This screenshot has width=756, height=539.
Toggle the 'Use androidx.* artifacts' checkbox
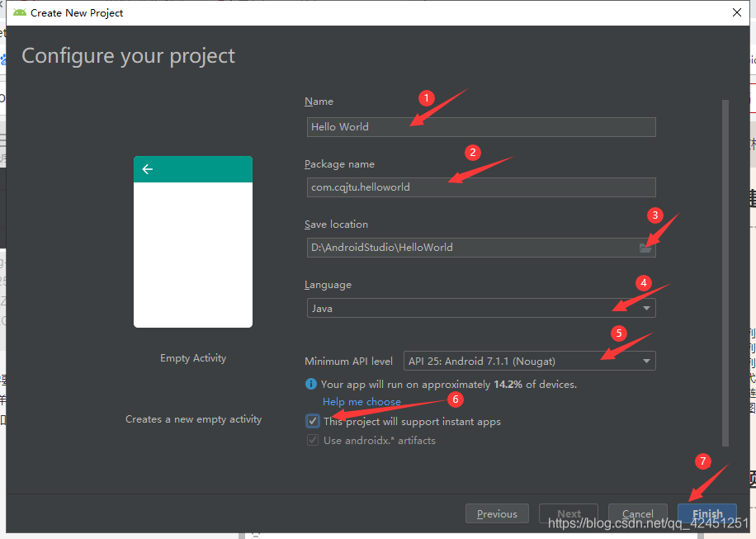(x=313, y=440)
